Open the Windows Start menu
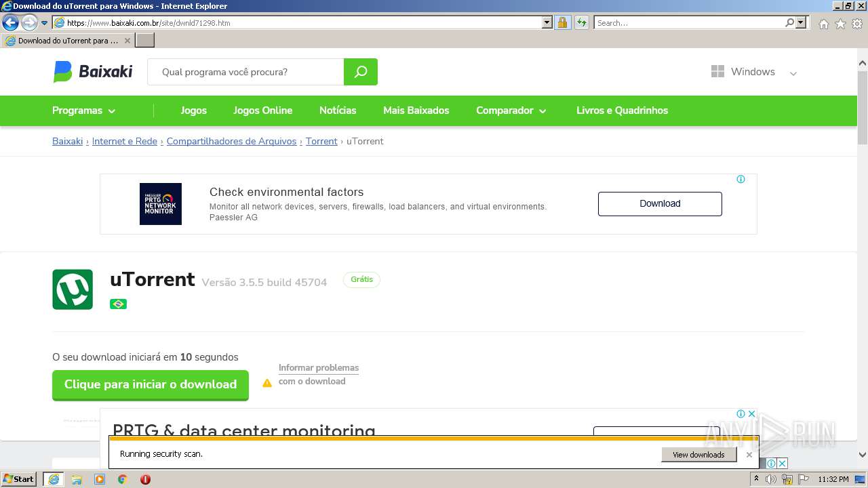Image resolution: width=868 pixels, height=488 pixels. [x=19, y=479]
